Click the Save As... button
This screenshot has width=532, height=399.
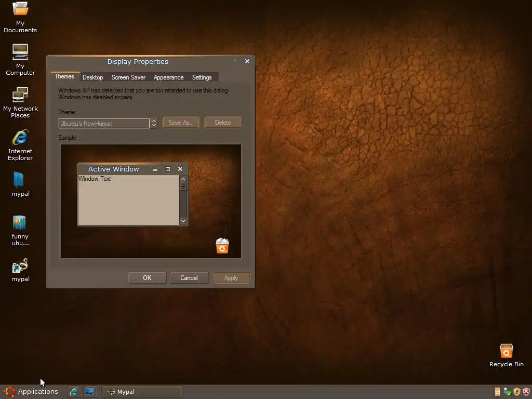[x=181, y=123]
